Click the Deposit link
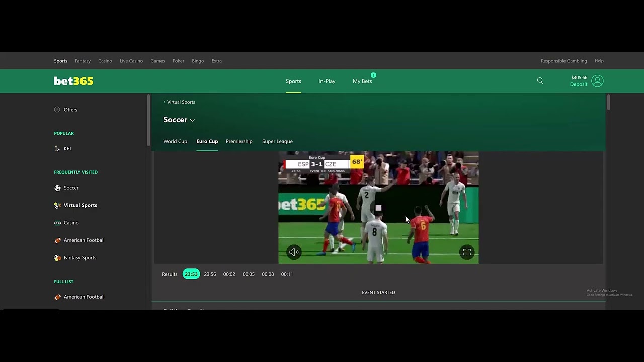 pyautogui.click(x=579, y=84)
